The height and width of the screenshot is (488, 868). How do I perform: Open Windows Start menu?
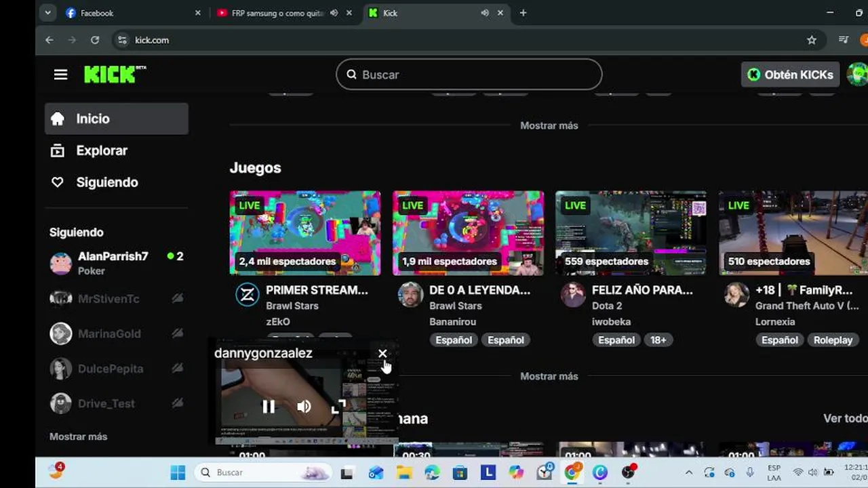tap(178, 472)
